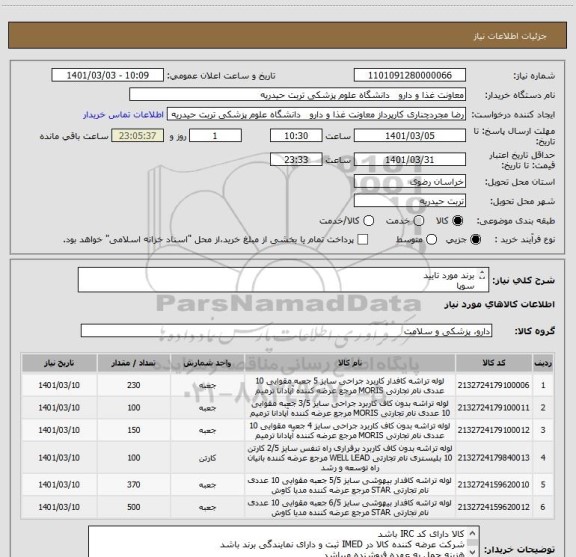Click unit کارتن in row 4
Viewport: 576px width, 557px height.
208,458
